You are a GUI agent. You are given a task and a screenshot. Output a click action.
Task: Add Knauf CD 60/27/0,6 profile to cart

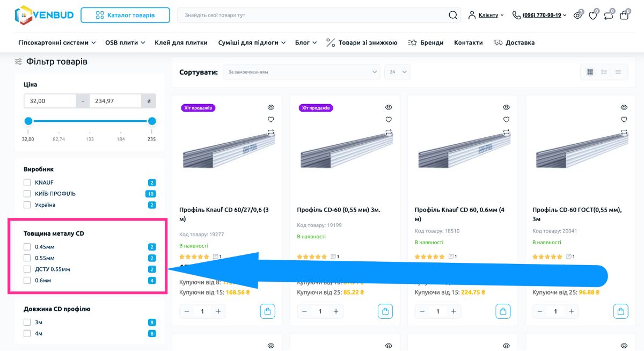[267, 311]
